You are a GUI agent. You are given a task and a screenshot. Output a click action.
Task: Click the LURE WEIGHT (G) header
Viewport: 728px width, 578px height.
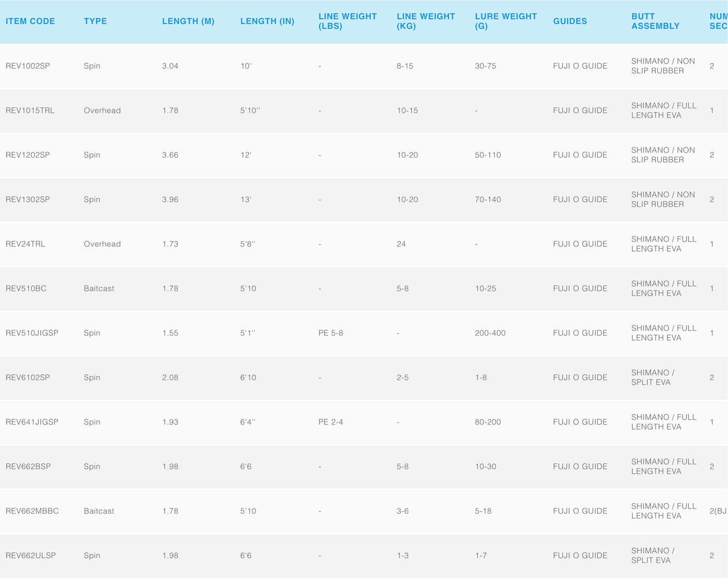tap(506, 21)
